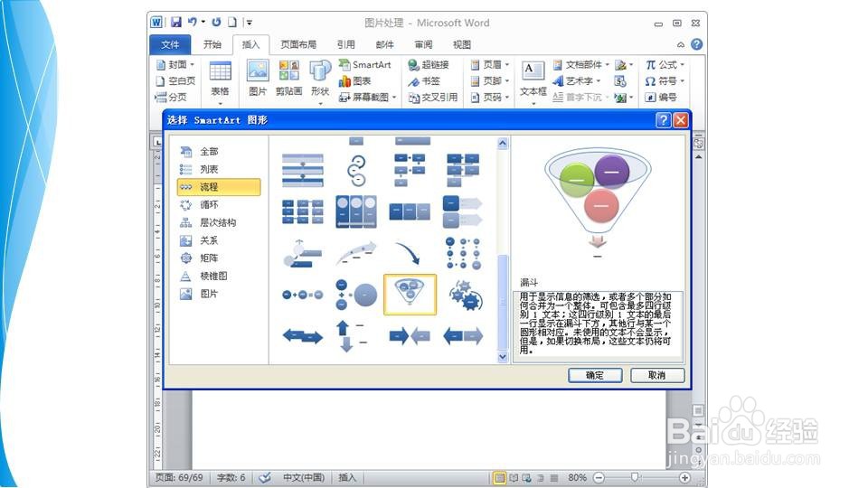
Task: Switch to outline view in the status bar
Action: pyautogui.click(x=541, y=477)
